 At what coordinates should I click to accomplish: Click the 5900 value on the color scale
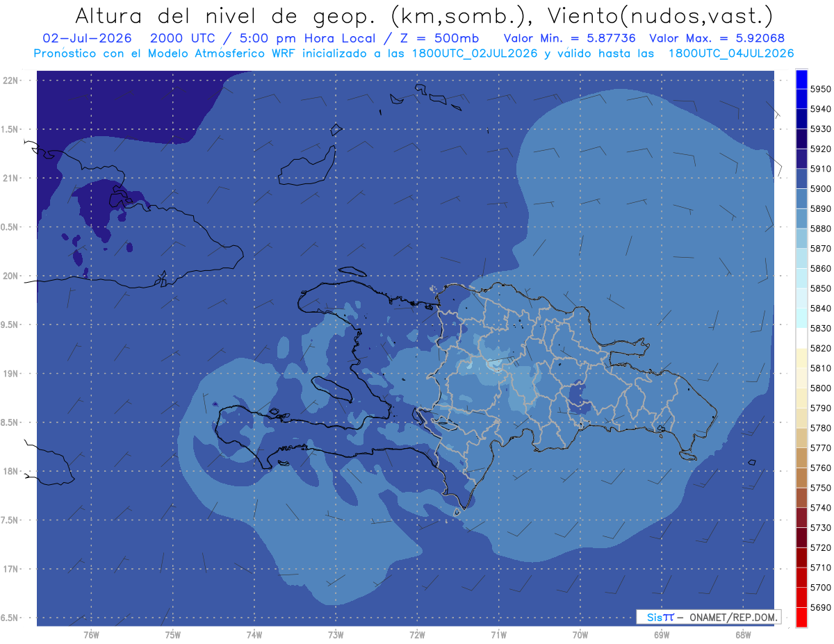point(819,188)
